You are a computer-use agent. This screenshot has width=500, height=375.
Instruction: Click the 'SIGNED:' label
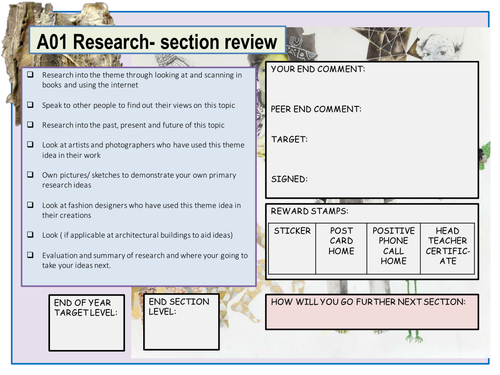click(x=289, y=179)
